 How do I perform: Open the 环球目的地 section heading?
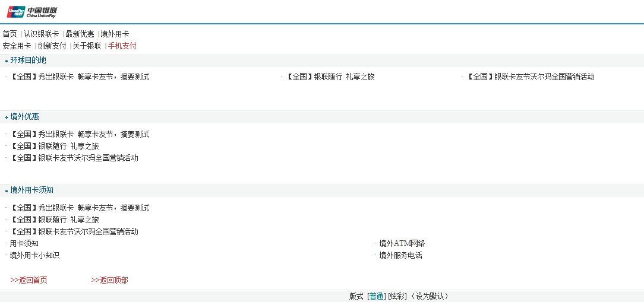pos(29,61)
